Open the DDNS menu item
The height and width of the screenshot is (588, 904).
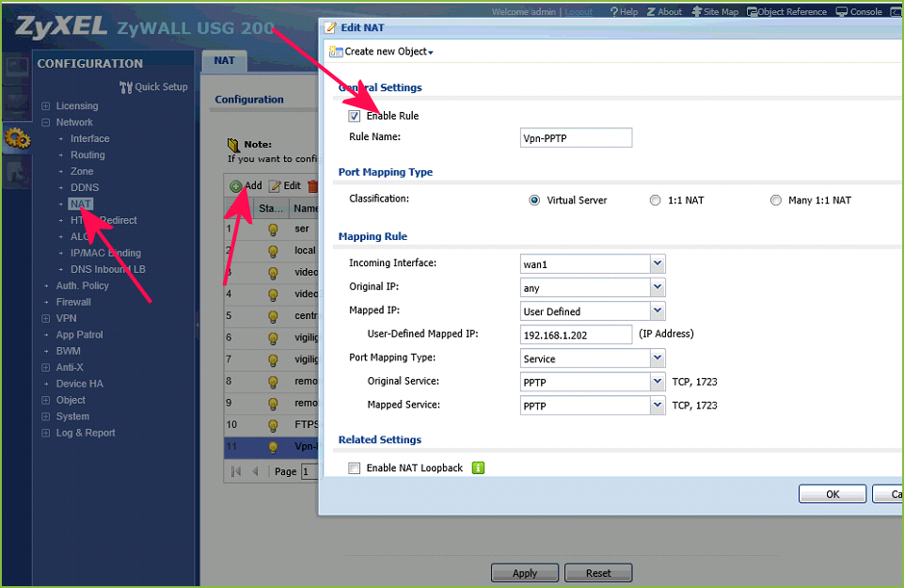[x=85, y=188]
